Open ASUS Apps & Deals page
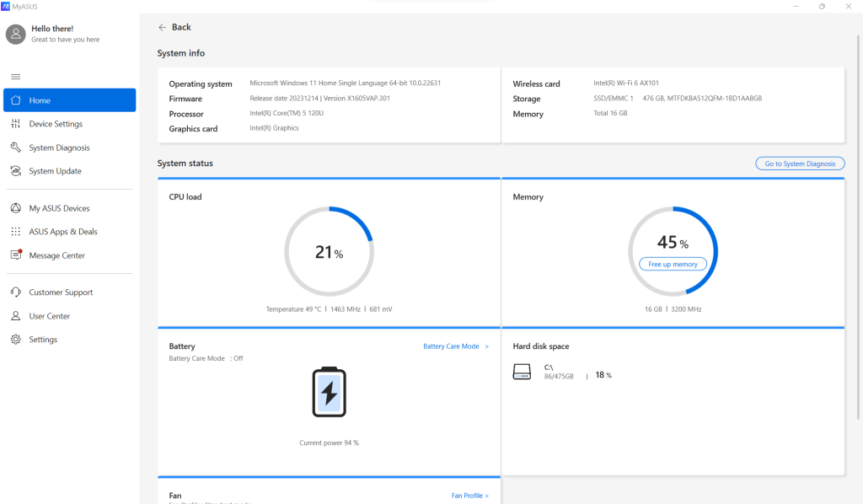 pyautogui.click(x=63, y=232)
